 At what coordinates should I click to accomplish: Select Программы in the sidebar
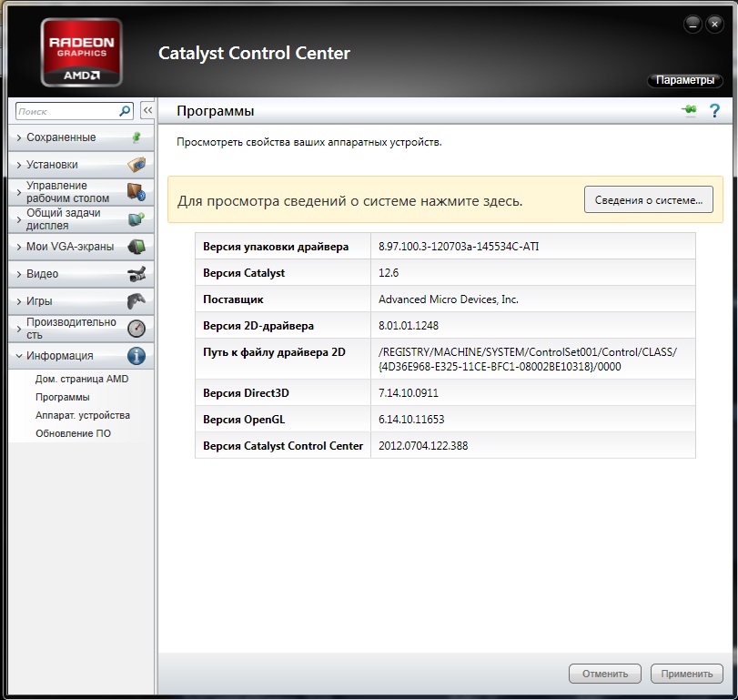(63, 397)
